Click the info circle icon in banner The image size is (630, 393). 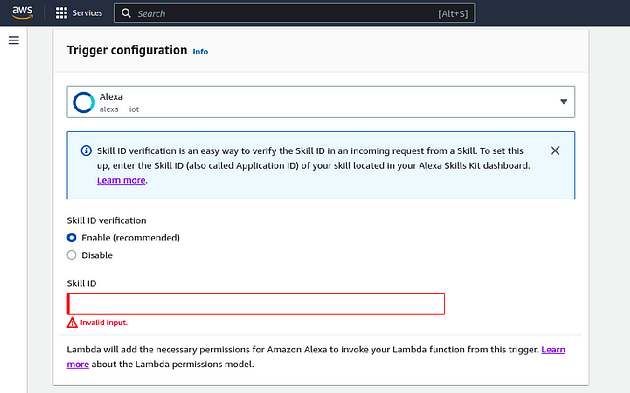pos(86,151)
